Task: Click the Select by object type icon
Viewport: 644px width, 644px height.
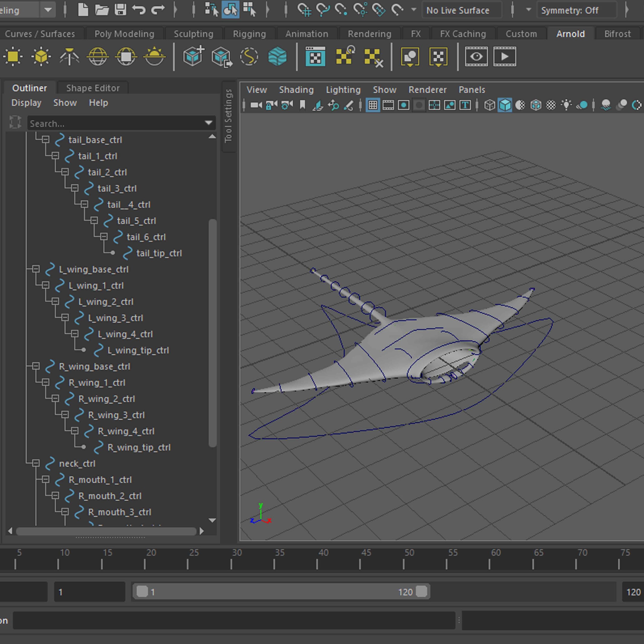Action: point(230,10)
